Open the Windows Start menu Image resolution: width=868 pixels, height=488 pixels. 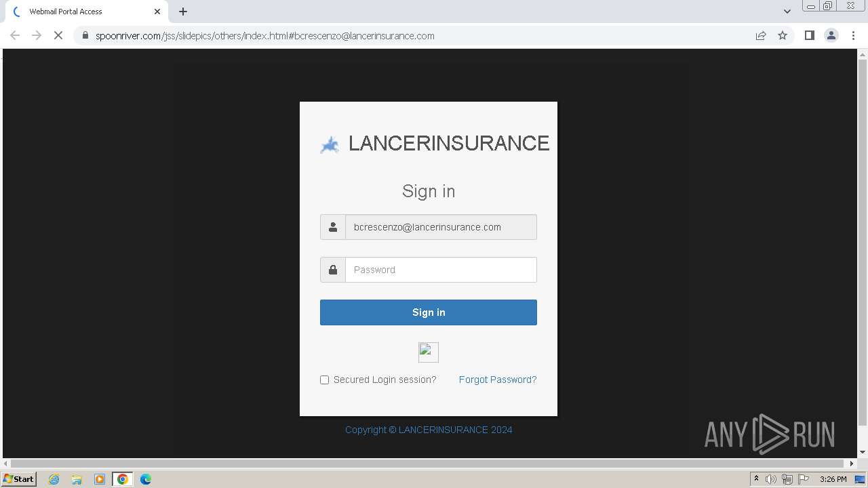tap(18, 479)
